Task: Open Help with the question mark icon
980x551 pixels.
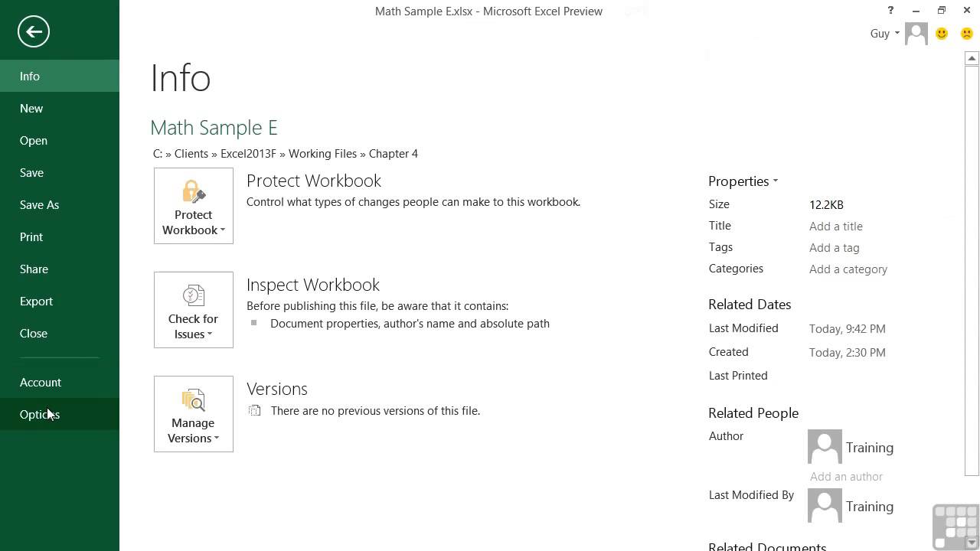Action: 890,11
